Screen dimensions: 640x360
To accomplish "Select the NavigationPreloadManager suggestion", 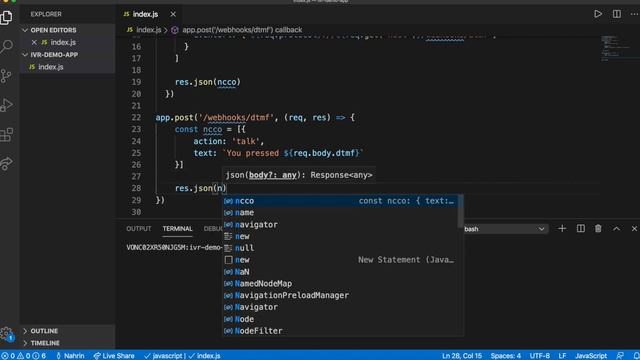I will coord(341,296).
